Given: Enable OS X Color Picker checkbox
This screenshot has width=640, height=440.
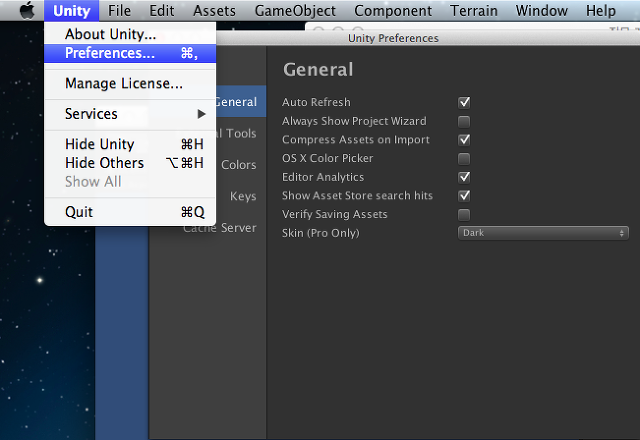Looking at the screenshot, I should (x=464, y=158).
